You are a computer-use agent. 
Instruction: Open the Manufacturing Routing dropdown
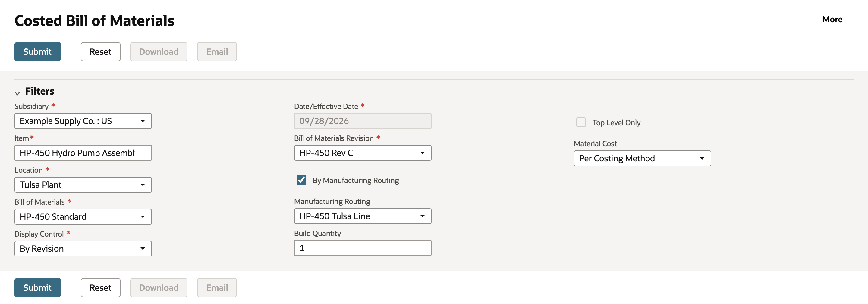[363, 216]
